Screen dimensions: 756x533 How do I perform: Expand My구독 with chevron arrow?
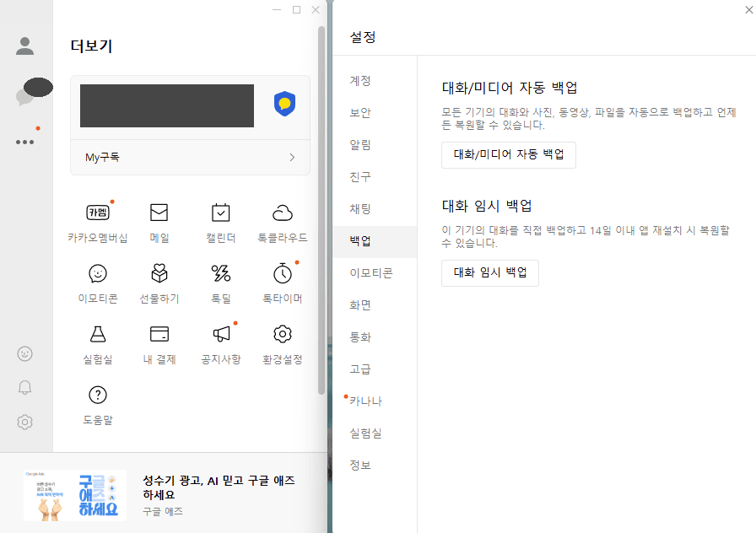coord(292,157)
